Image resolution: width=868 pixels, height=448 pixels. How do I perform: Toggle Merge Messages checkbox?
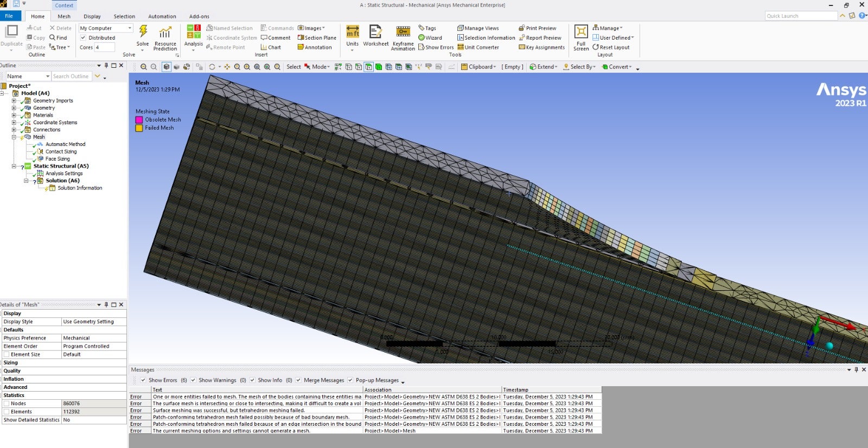pos(298,380)
